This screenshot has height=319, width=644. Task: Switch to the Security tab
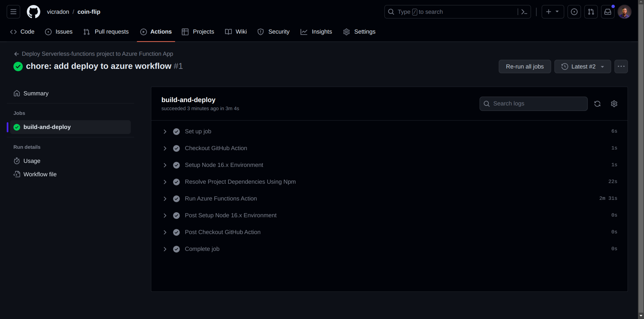pos(274,32)
